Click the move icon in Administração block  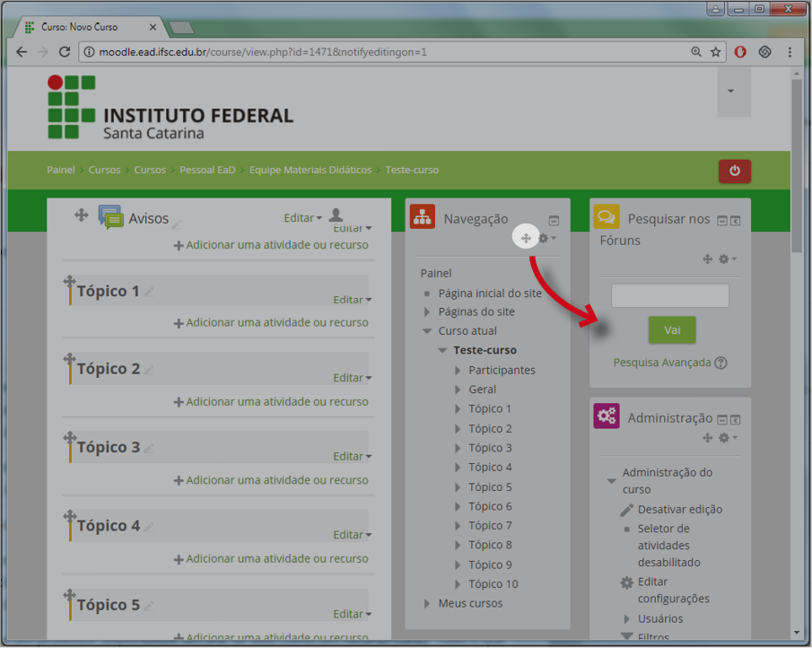[708, 438]
